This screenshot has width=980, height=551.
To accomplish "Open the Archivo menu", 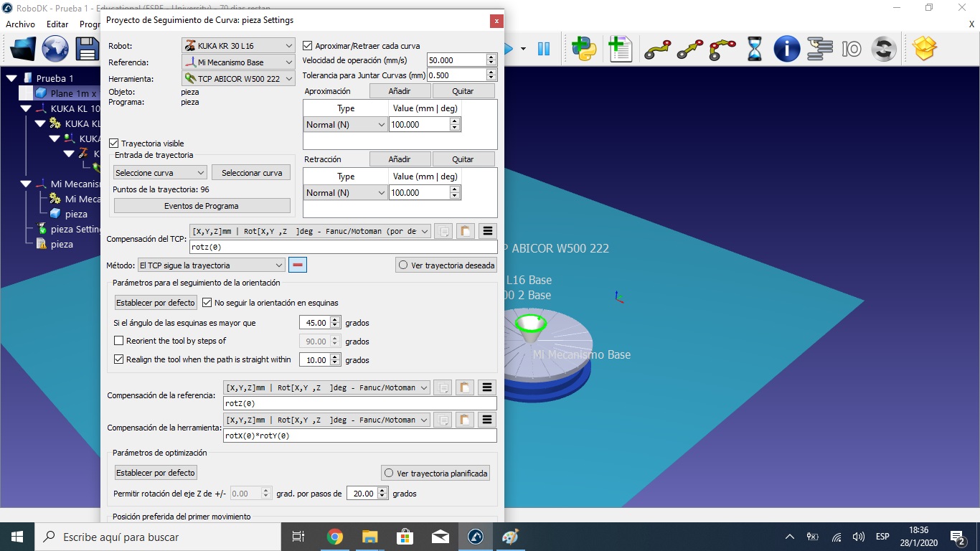I will click(x=20, y=24).
